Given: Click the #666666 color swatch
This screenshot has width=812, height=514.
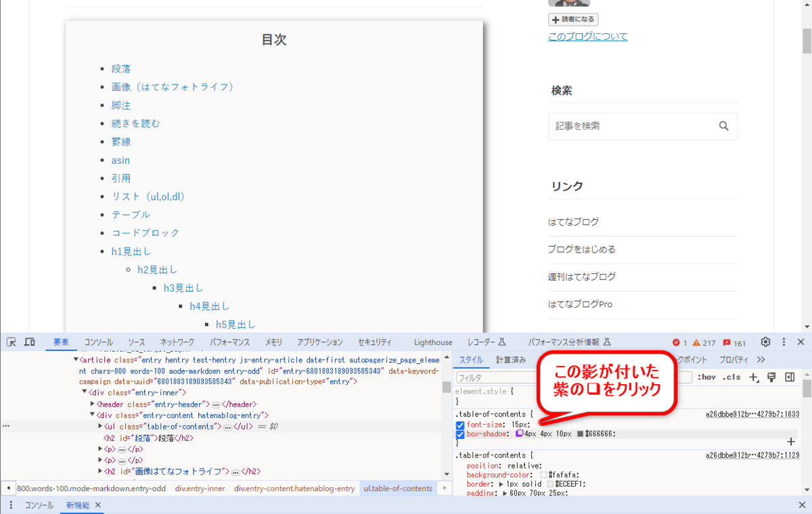Looking at the screenshot, I should click(x=581, y=434).
